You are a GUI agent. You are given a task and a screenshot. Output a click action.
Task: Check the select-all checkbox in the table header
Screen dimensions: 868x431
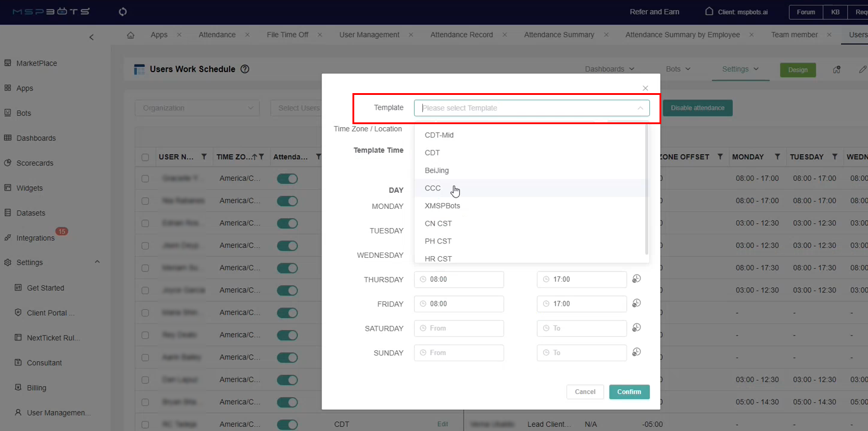pos(144,157)
